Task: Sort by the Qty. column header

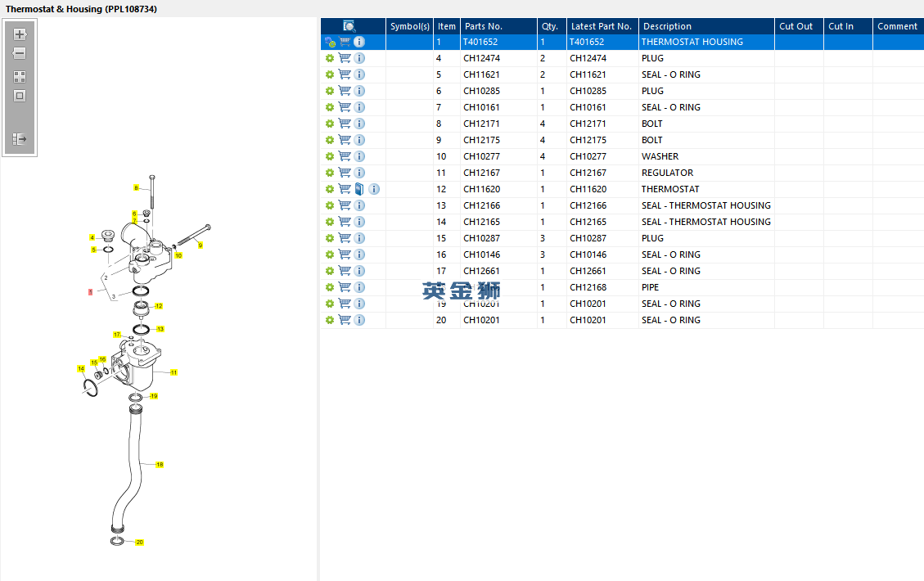Action: (x=552, y=26)
